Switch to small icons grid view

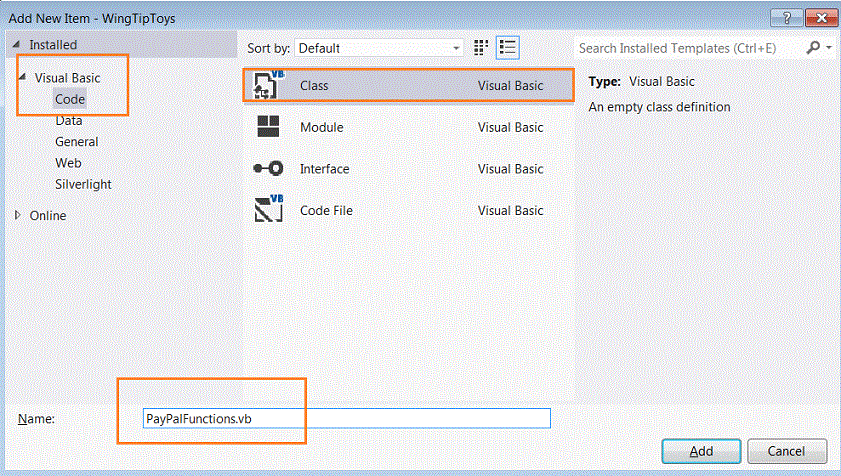[481, 47]
